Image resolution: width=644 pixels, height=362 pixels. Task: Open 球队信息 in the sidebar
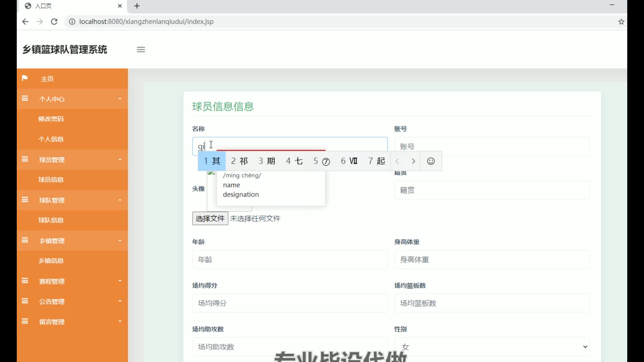coord(51,220)
